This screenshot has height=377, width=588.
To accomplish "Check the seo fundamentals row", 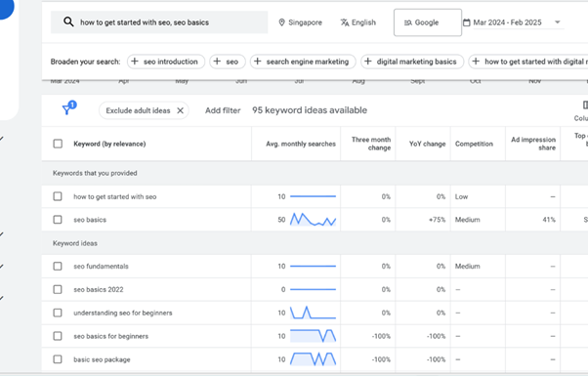I will point(58,266).
